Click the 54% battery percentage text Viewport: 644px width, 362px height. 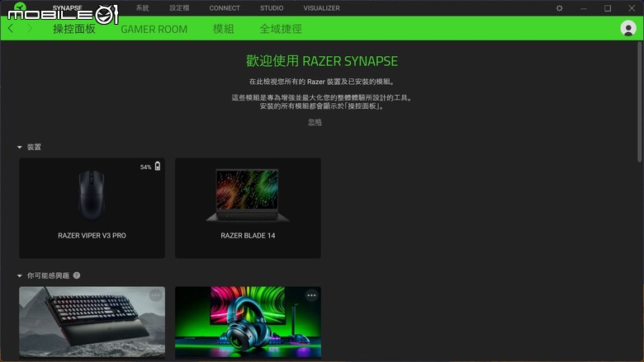[146, 167]
